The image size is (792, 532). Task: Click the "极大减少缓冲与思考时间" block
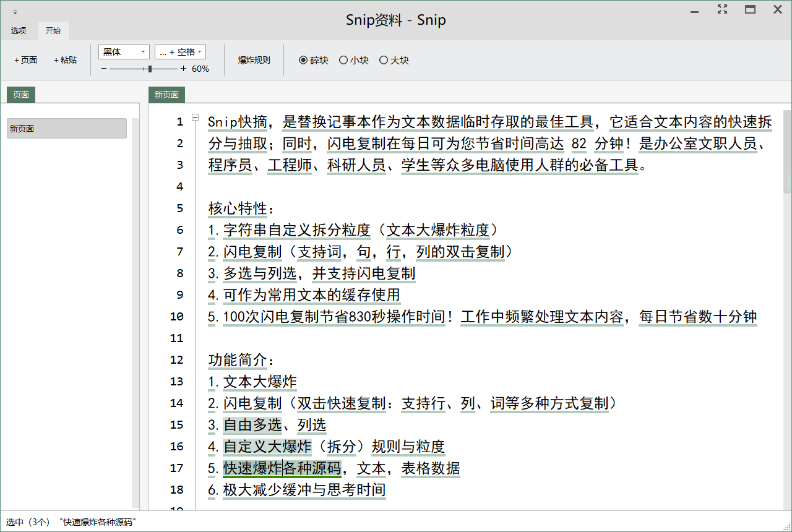coord(305,490)
